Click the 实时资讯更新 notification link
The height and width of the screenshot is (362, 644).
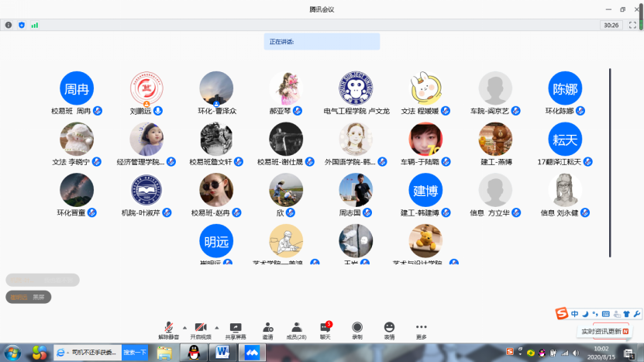(x=604, y=331)
